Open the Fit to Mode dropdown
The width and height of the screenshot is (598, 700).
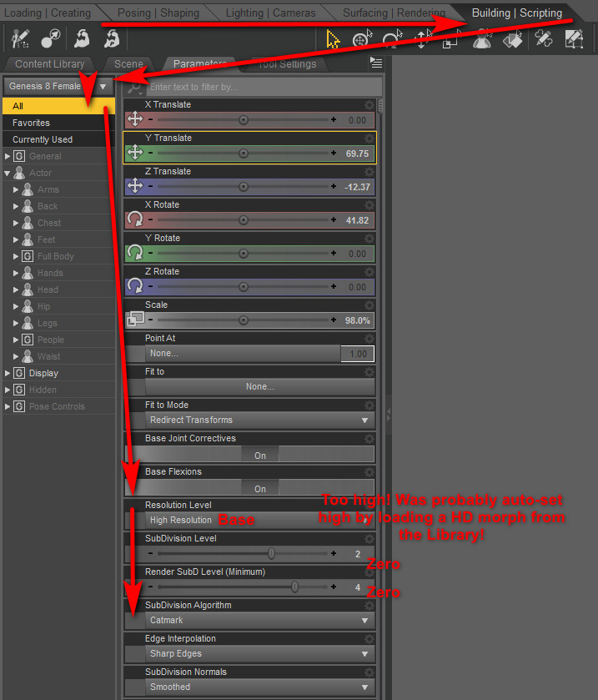[x=259, y=421]
